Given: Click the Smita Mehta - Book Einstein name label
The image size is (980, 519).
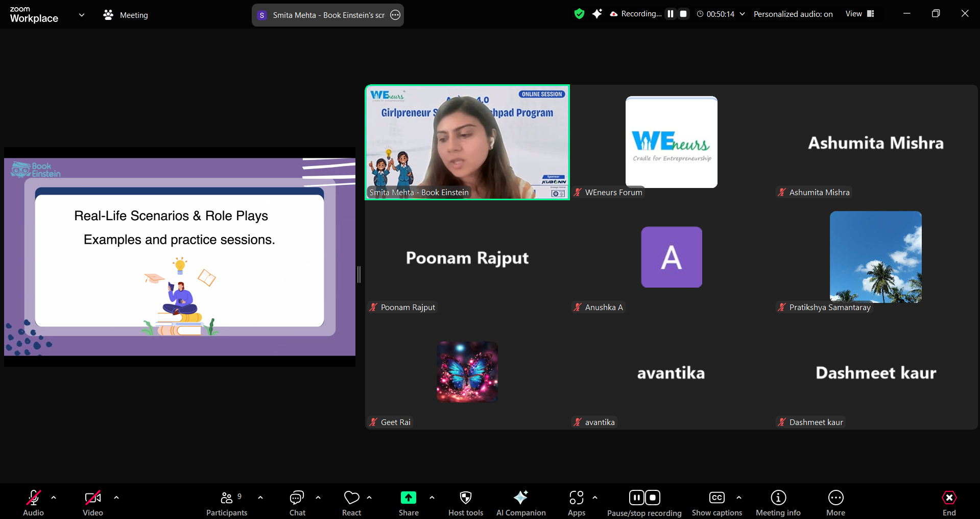Looking at the screenshot, I should point(419,193).
